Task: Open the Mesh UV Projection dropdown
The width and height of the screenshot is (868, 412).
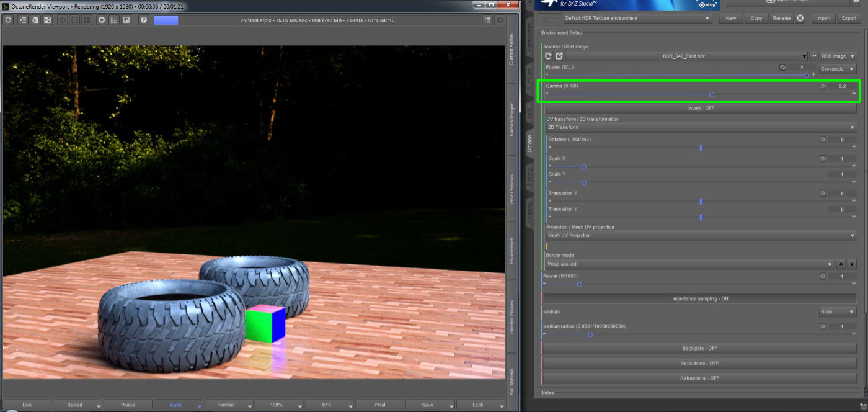Action: (701, 235)
